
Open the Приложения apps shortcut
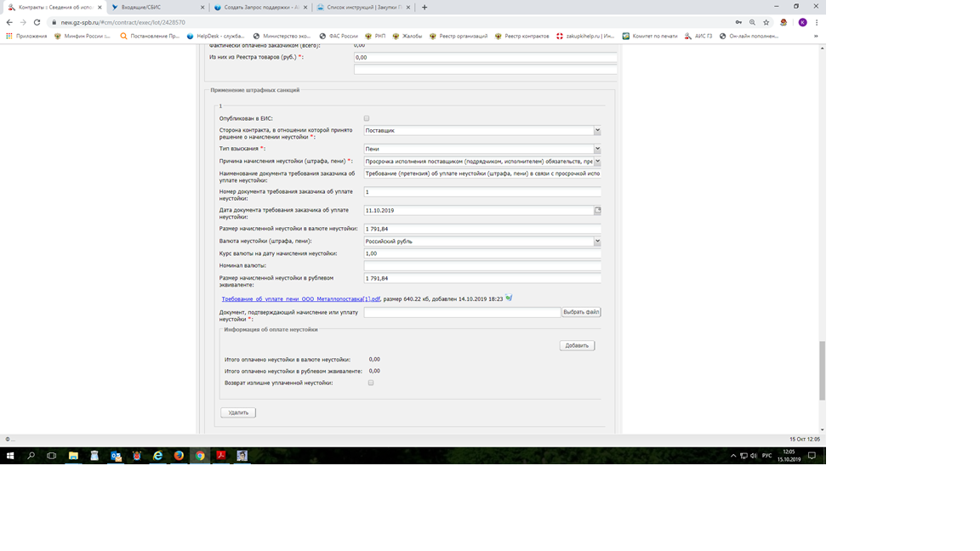tap(27, 37)
